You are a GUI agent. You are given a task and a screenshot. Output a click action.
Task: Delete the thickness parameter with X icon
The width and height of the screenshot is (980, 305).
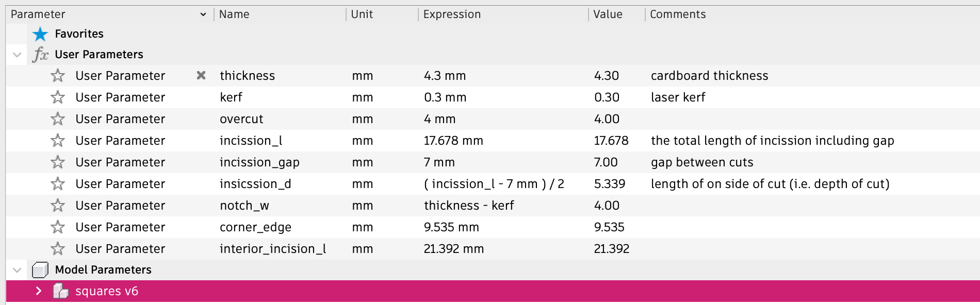[201, 76]
